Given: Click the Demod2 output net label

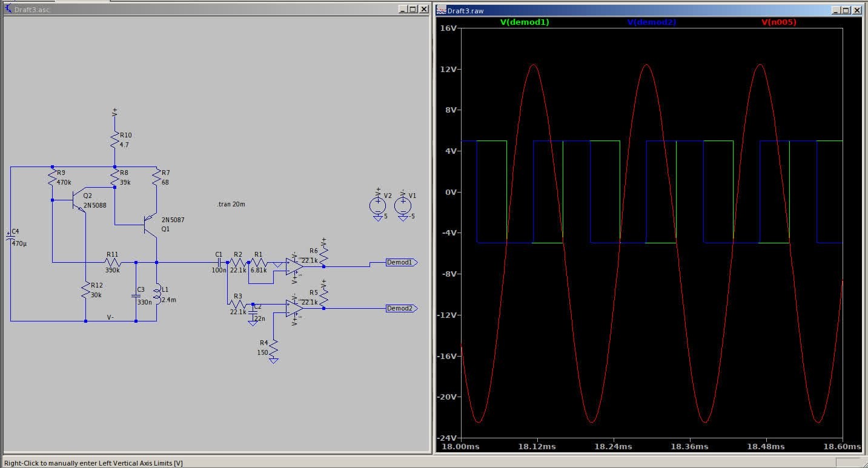Looking at the screenshot, I should [401, 308].
